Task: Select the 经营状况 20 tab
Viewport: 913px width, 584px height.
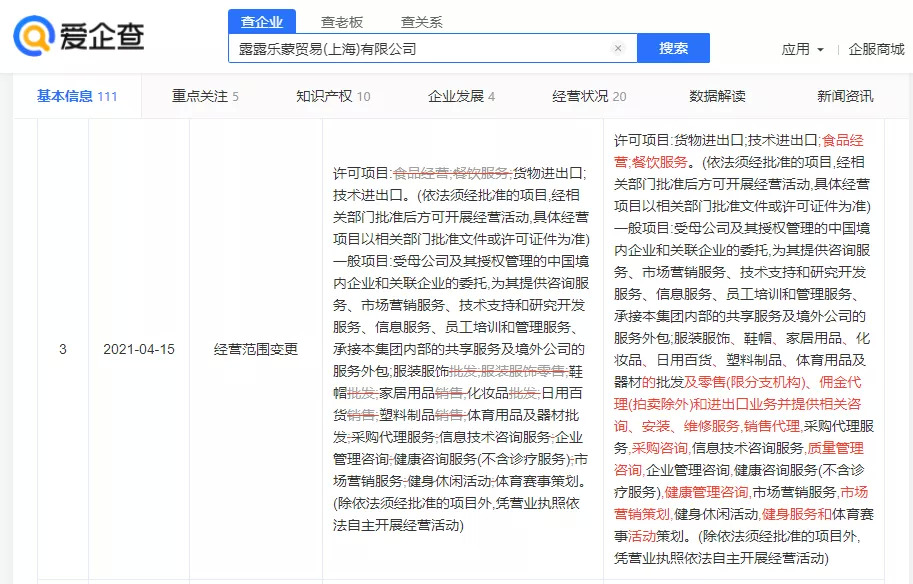Action: [589, 96]
